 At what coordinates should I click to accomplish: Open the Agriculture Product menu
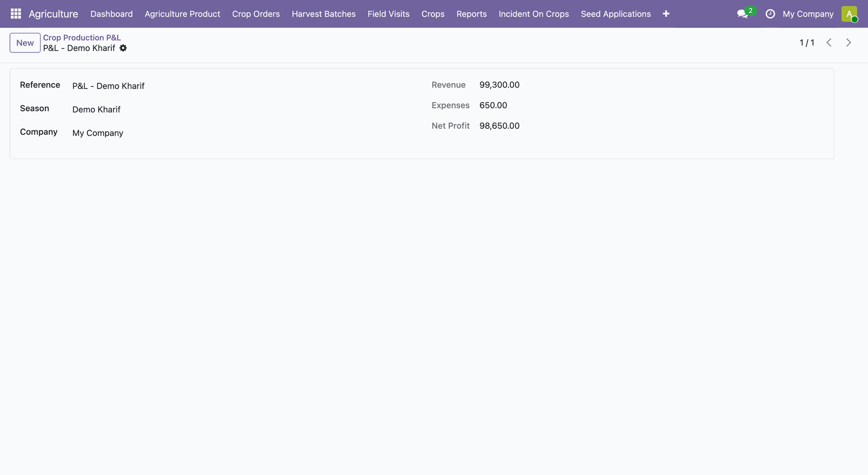(x=182, y=14)
